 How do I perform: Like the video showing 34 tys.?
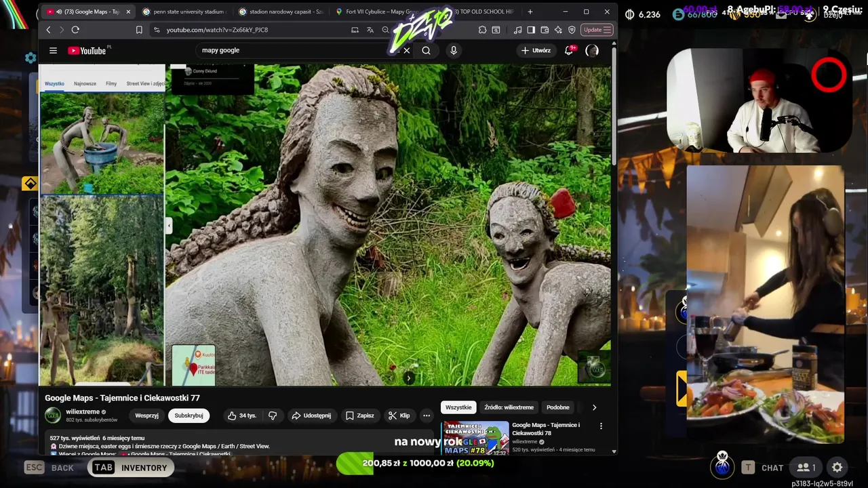[242, 415]
